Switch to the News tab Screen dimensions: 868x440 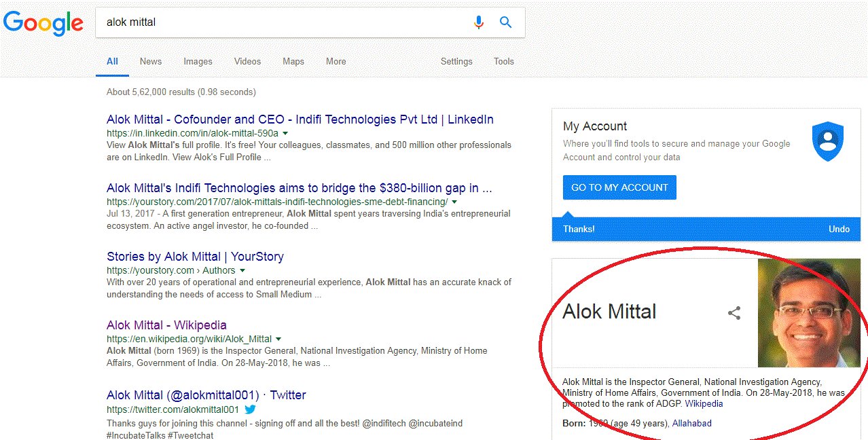[151, 61]
